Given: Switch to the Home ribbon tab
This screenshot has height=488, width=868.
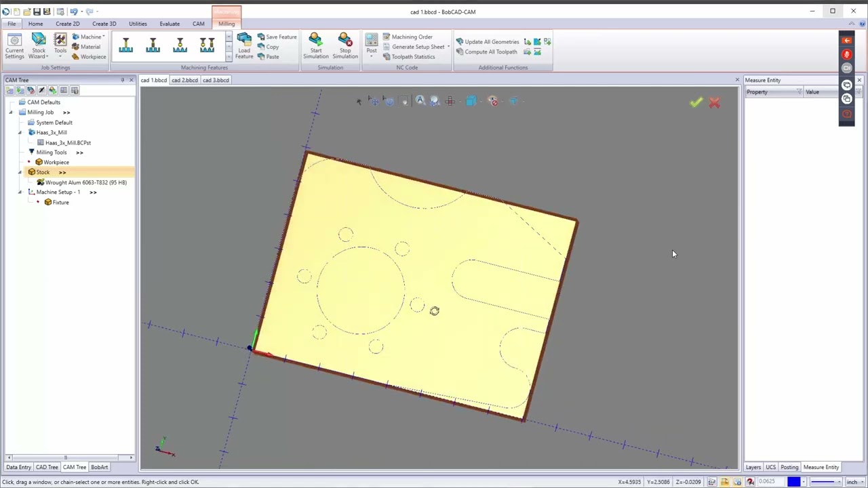Looking at the screenshot, I should coord(35,24).
